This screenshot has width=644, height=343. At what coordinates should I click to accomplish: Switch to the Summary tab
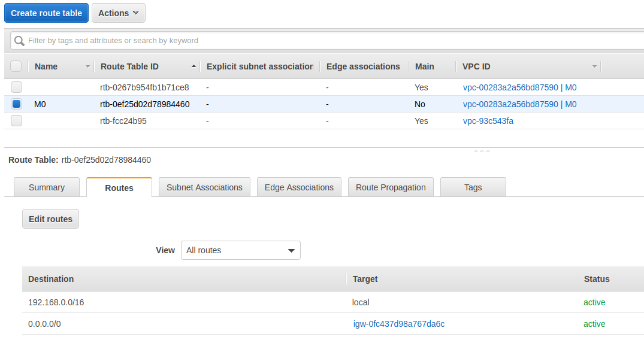(47, 187)
